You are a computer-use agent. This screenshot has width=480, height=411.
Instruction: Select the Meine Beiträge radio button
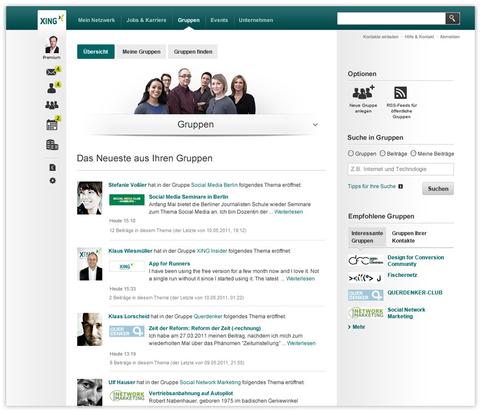click(413, 153)
